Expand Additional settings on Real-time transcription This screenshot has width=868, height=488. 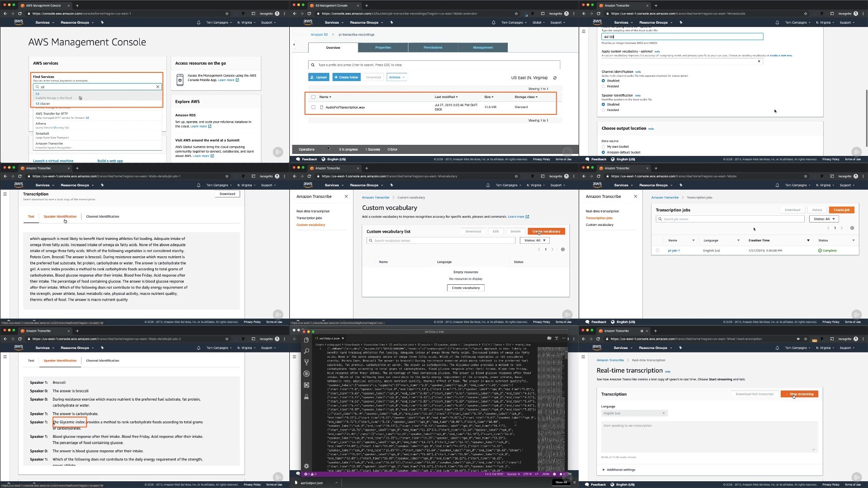(x=619, y=470)
